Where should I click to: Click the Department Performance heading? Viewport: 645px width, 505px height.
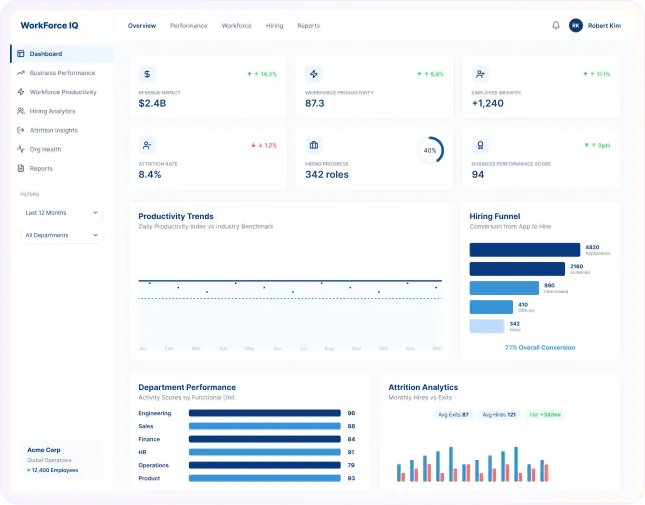point(187,387)
